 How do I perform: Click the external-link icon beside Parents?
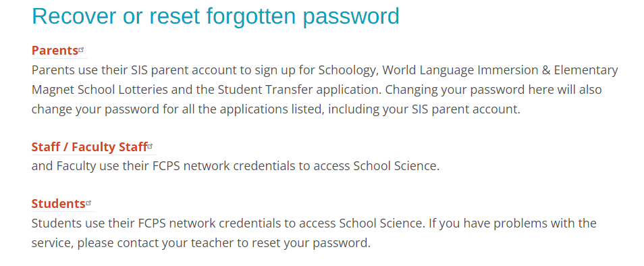point(81,49)
